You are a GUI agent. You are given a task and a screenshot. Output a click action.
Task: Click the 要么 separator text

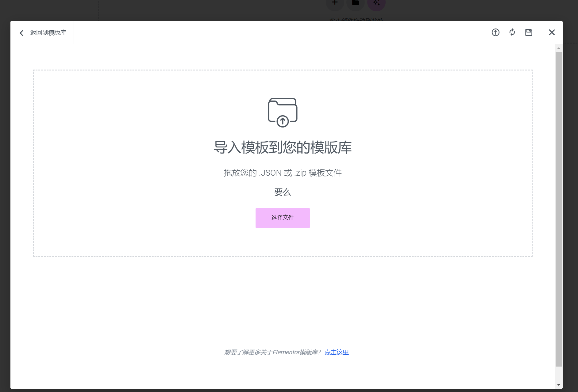[x=282, y=192]
